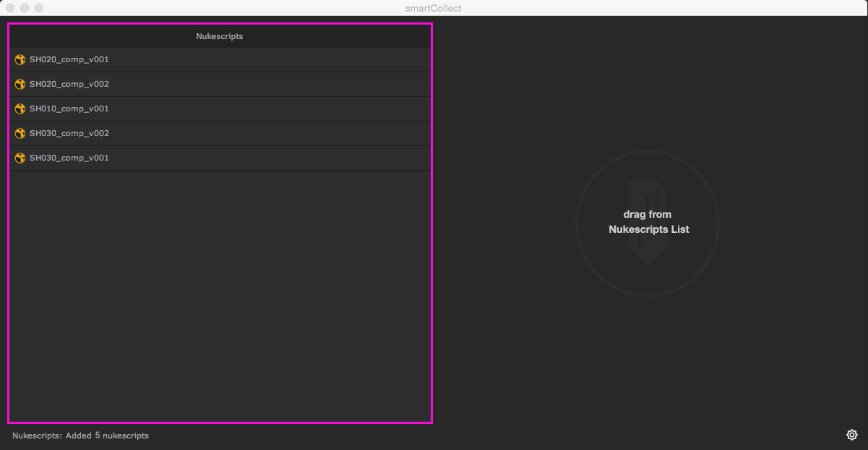Click the smartCollect window title
Viewport: 868px width, 450px height.
click(x=434, y=8)
